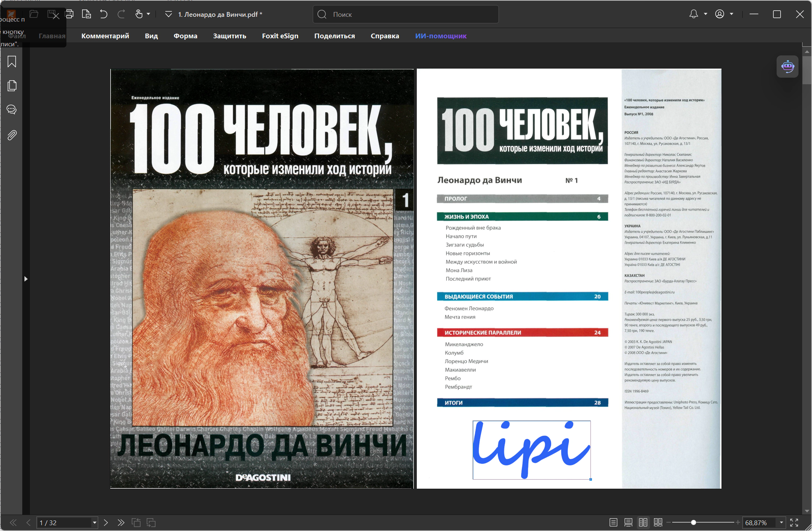Open the ИИ-помощник tab

(x=441, y=36)
